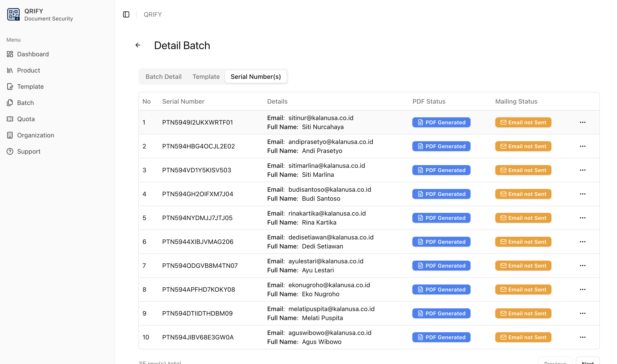Select the Product menu icon

(10, 70)
